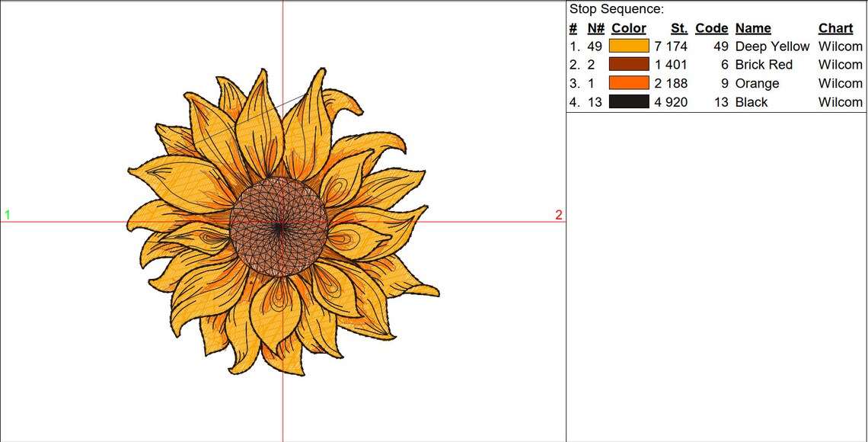Sort by the St. column header
Viewport: 868px width, 442px height.
point(678,27)
